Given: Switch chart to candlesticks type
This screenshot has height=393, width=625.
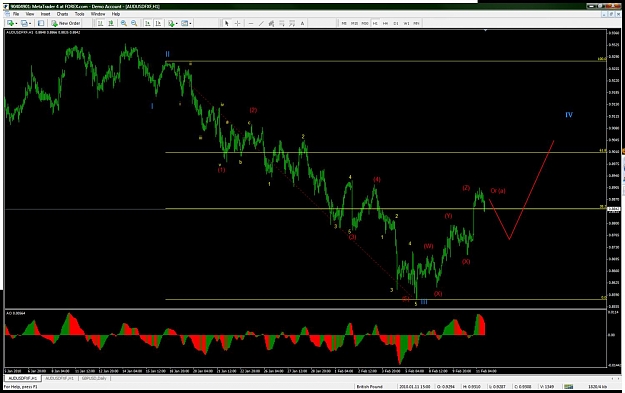Looking at the screenshot, I should [111, 24].
